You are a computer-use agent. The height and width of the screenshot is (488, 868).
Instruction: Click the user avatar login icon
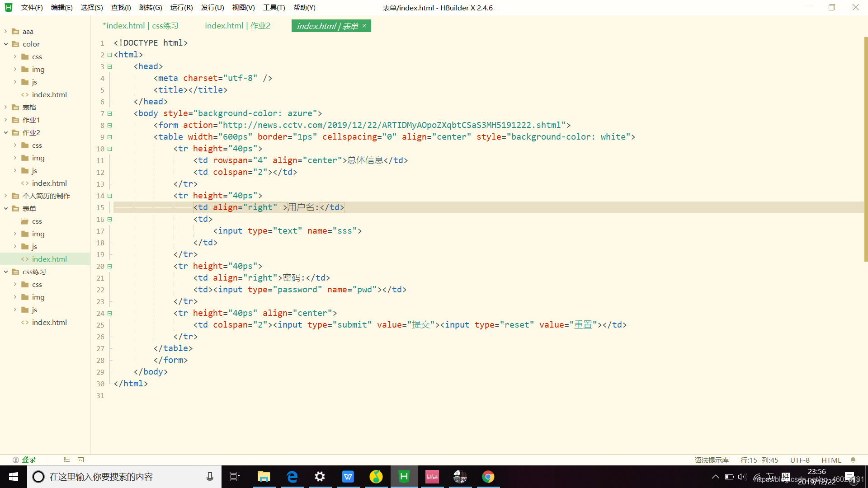[16, 460]
